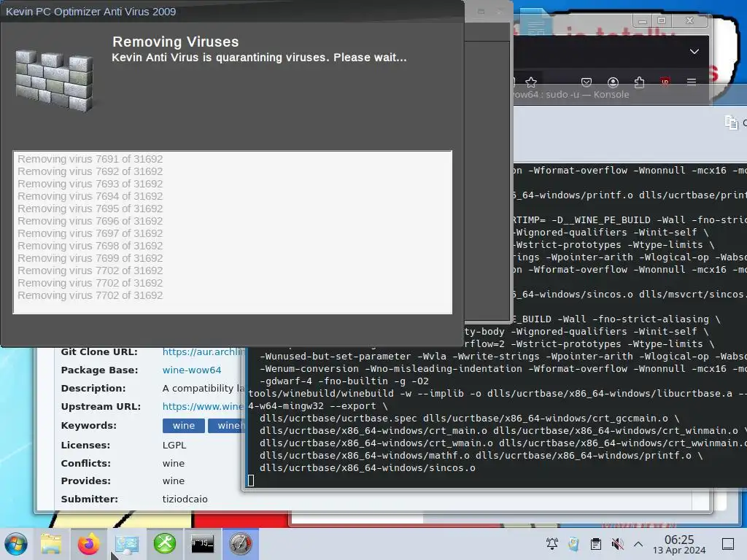Select the 'wine' keyword tag
The image size is (747, 560).
pos(183,426)
